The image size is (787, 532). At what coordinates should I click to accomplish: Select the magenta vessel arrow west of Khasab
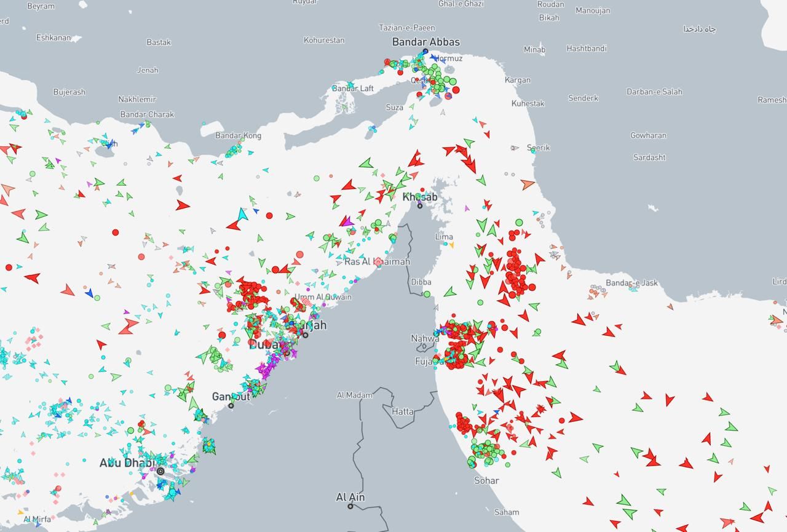(347, 221)
